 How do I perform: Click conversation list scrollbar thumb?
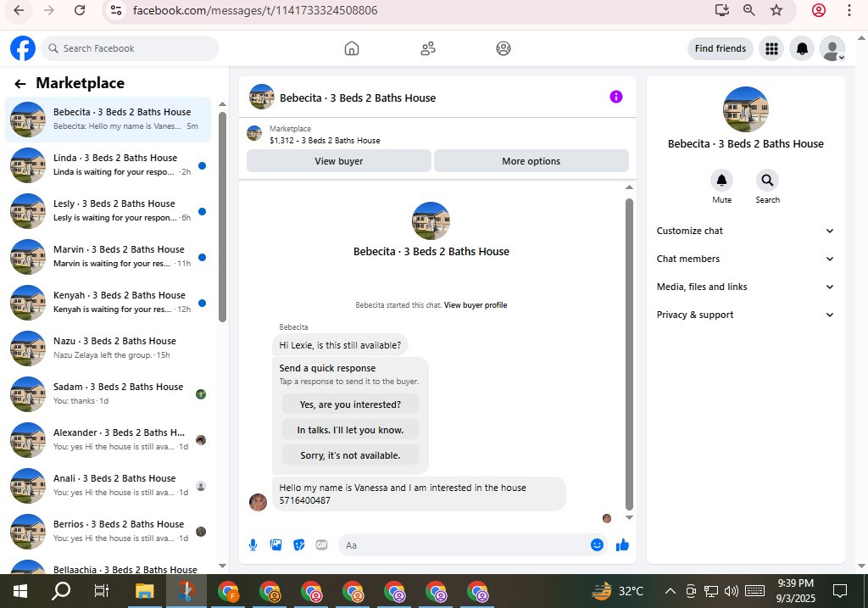tap(223, 217)
